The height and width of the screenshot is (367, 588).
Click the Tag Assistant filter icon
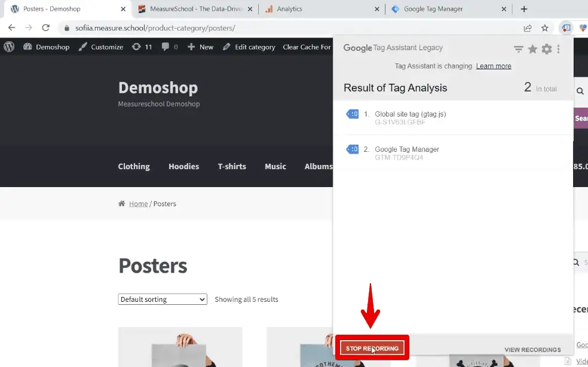(518, 49)
